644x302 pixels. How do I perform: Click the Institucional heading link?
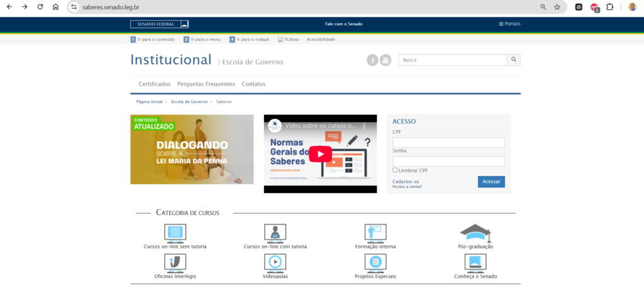pyautogui.click(x=171, y=60)
